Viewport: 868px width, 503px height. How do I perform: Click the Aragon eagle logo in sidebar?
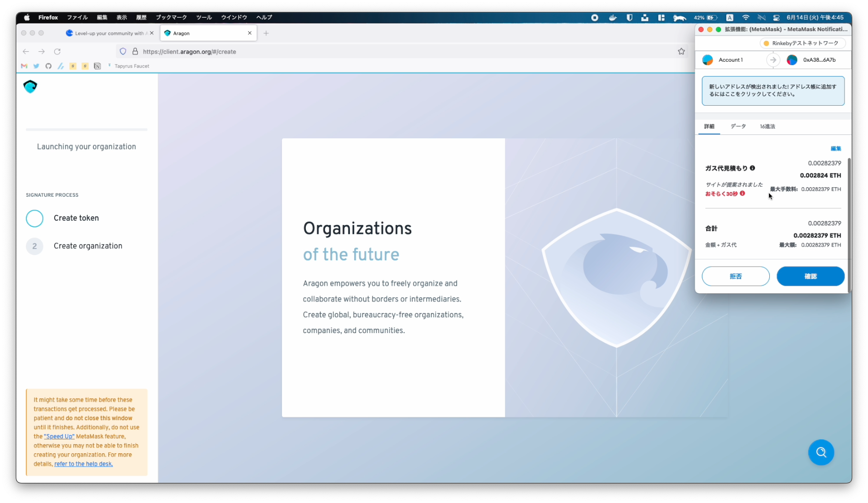(30, 87)
